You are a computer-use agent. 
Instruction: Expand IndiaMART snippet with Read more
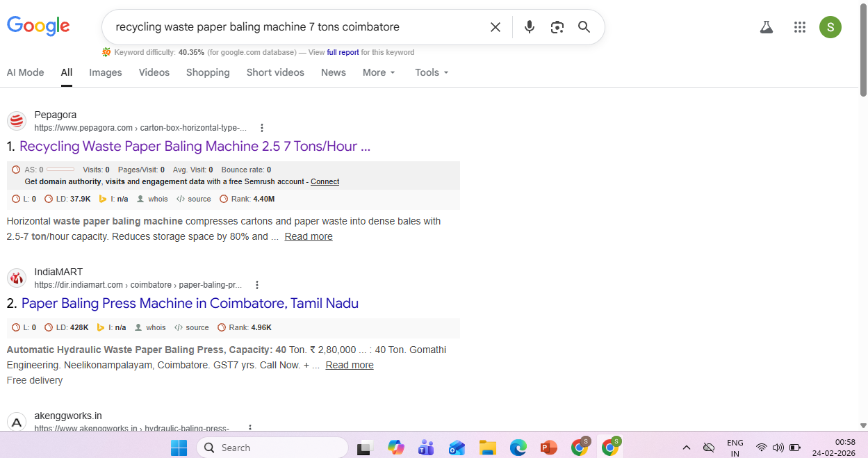click(350, 365)
